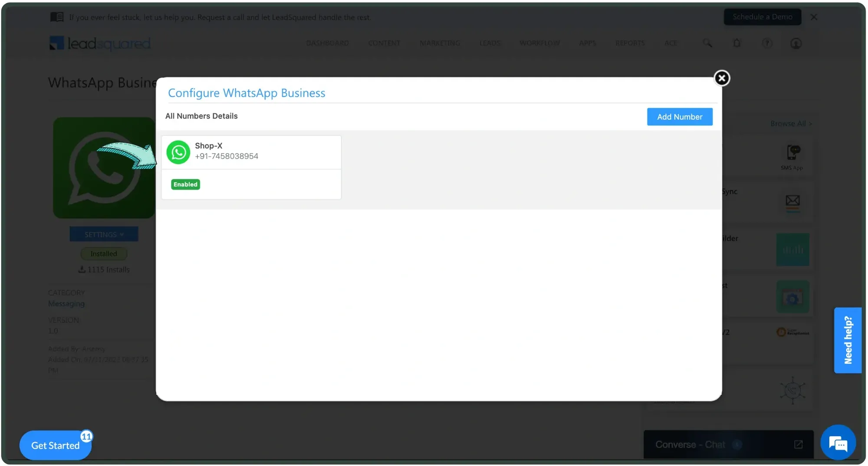Click the Shop-X account name
Viewport: 868px width, 466px height.
208,146
